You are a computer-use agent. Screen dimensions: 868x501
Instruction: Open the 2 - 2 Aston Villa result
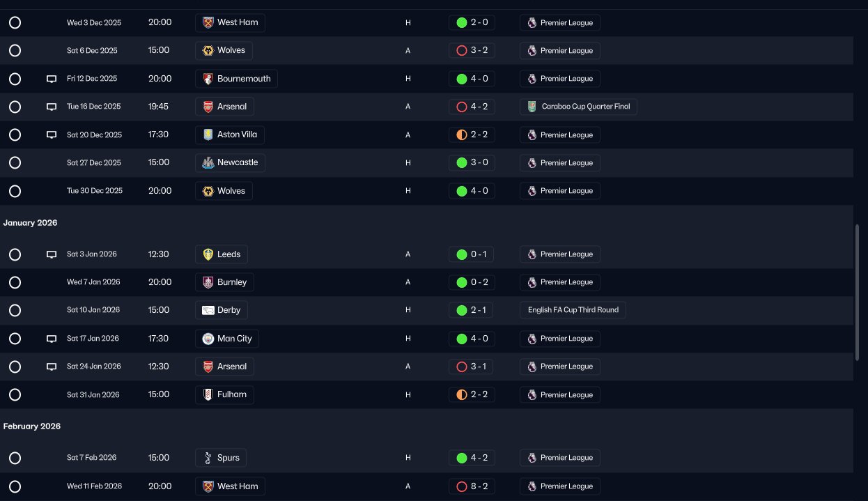pyautogui.click(x=472, y=134)
